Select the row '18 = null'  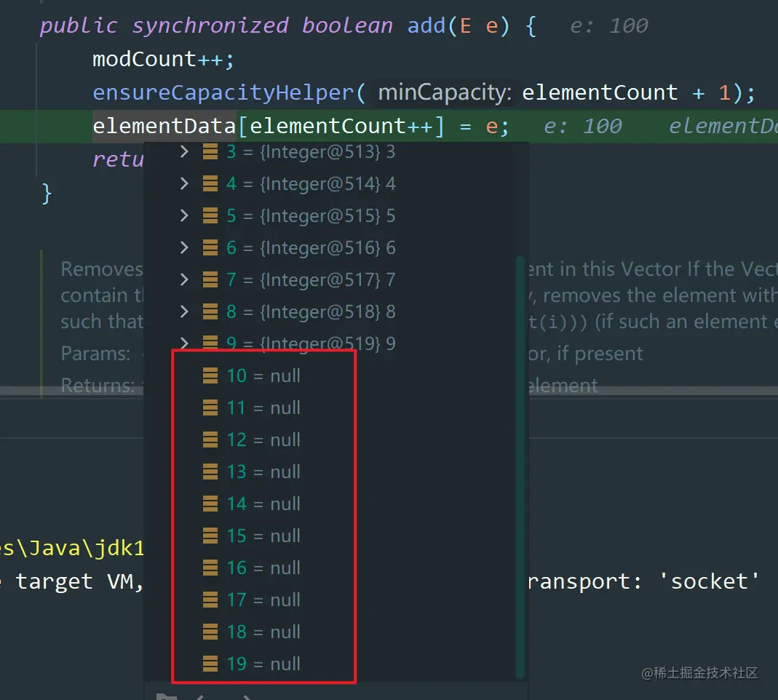(x=330, y=632)
